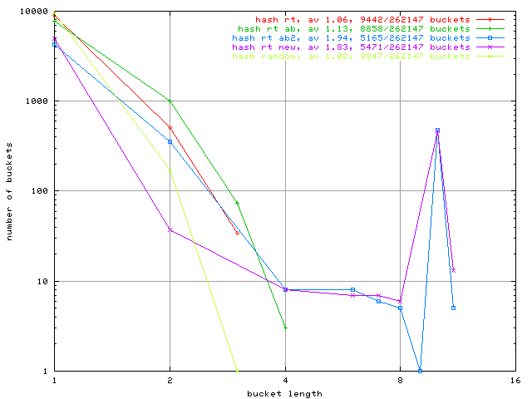
Task: Click the purple data point at bucket length 2
Action: click(x=170, y=229)
